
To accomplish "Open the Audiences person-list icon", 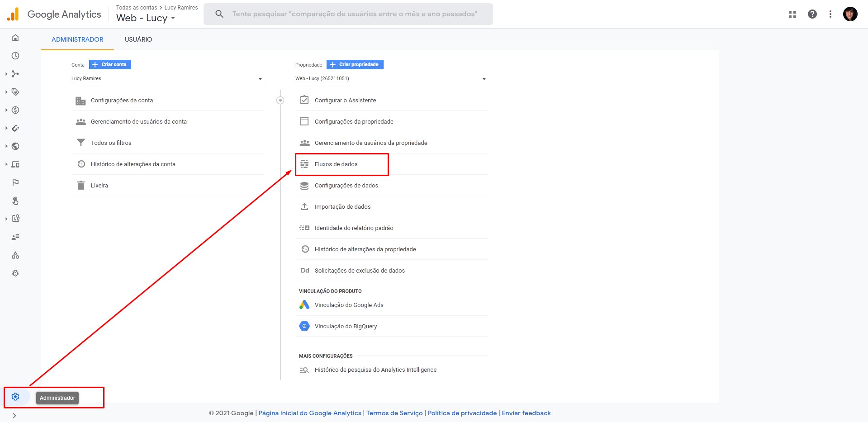I will pos(15,237).
